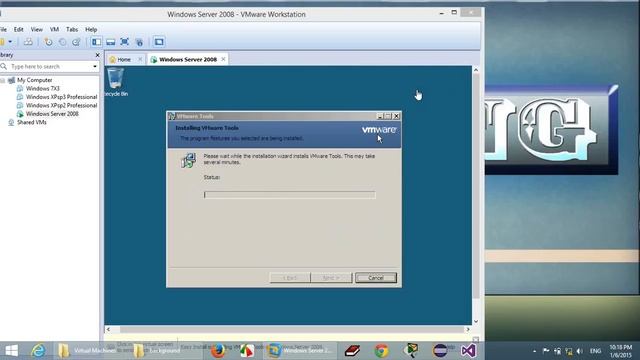Minimize the VMware Tools dialog
Viewport: 640px width, 360px height.
click(380, 116)
